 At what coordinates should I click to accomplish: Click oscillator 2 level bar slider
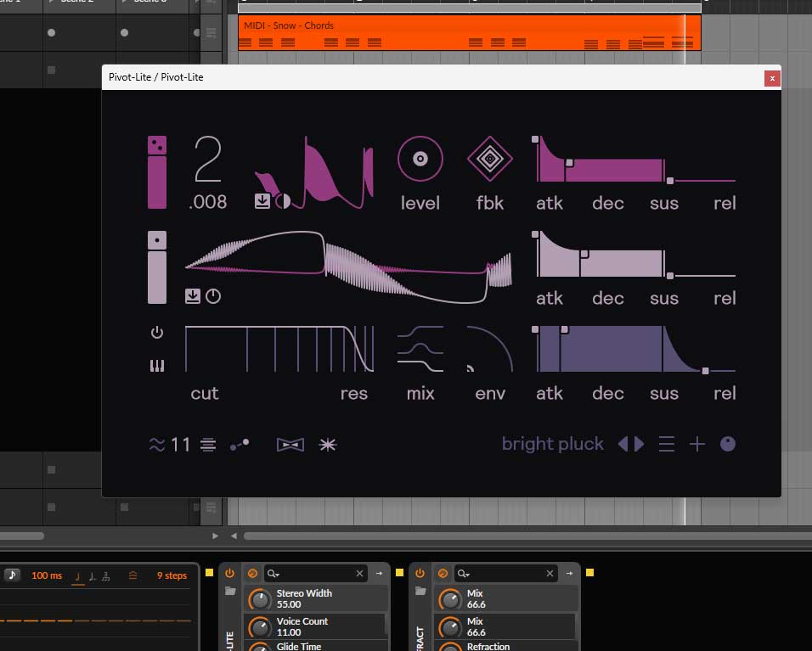coord(157,278)
